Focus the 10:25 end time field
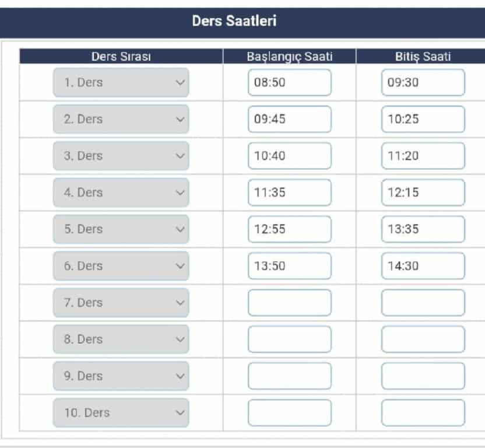 [423, 119]
